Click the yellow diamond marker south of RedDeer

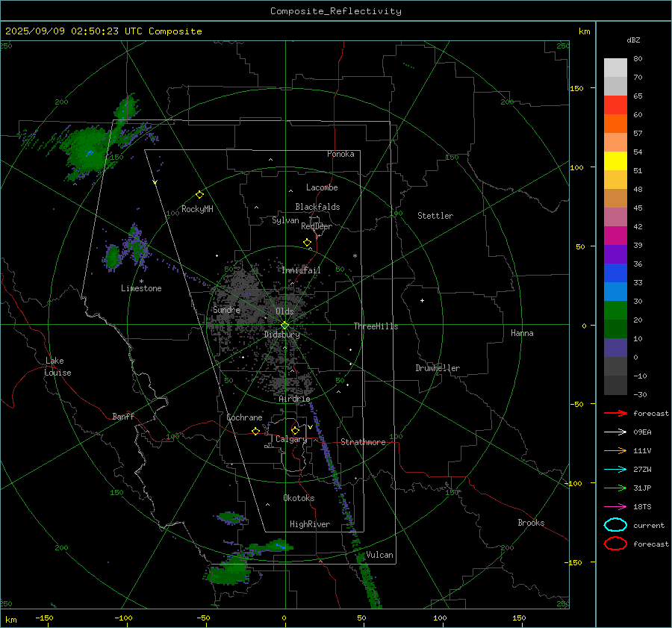(307, 243)
